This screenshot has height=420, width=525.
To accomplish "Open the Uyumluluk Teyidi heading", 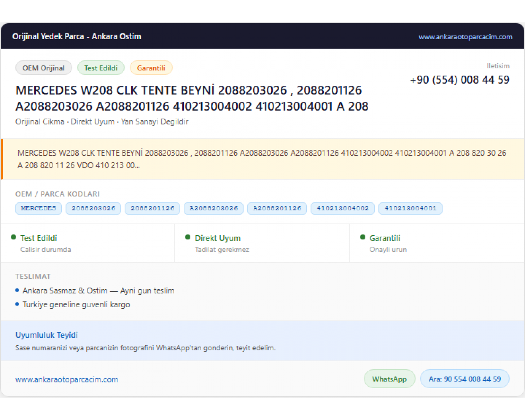I will [x=47, y=335].
